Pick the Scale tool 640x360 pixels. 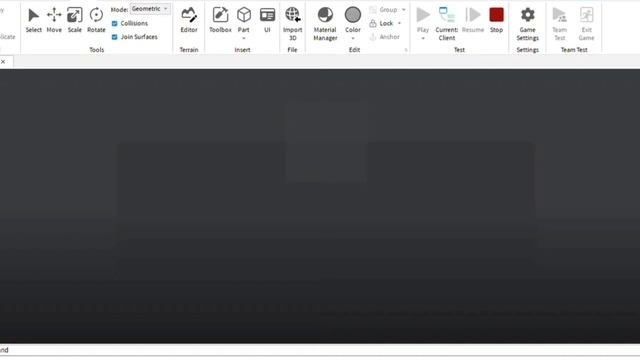point(75,20)
